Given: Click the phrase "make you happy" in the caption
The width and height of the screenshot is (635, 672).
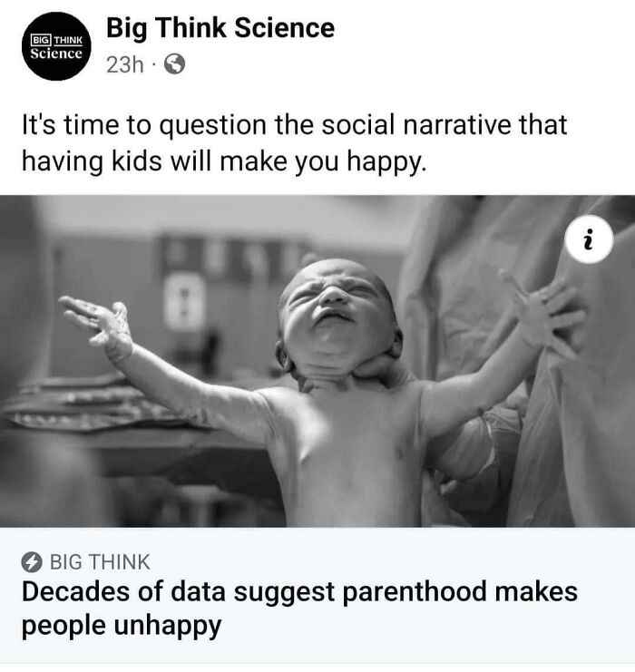Looking at the screenshot, I should tap(328, 161).
